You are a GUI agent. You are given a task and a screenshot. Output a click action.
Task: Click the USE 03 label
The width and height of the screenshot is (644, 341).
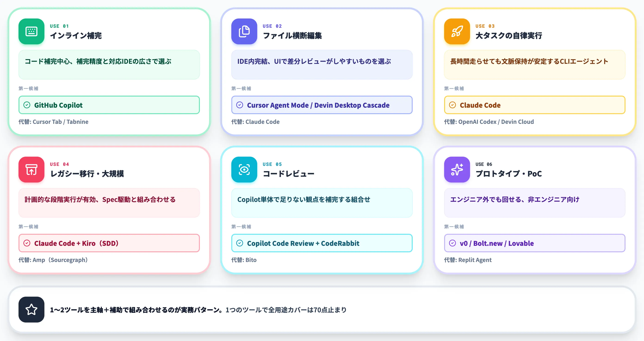pos(485,26)
